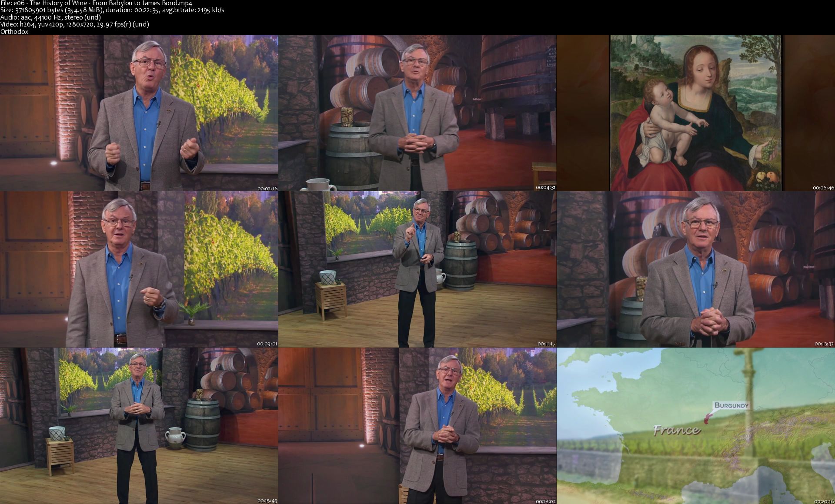Screen dimensions: 835x504
Task: Click the 00:06:46 timestamp label
Action: [823, 188]
